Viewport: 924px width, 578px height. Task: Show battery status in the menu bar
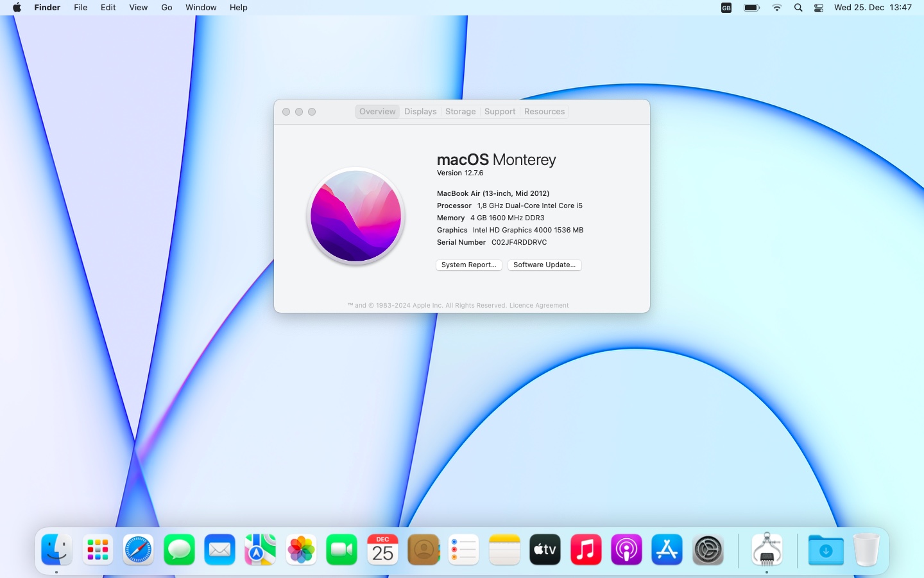(751, 8)
